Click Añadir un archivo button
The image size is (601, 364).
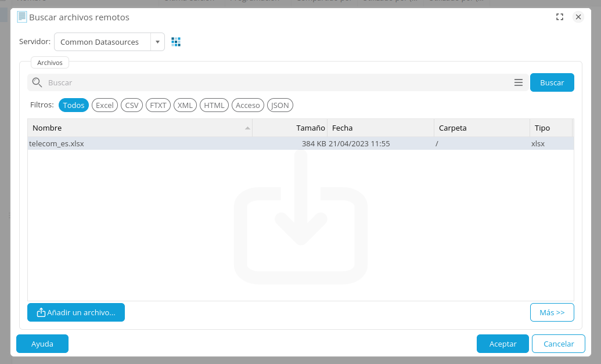tap(76, 312)
